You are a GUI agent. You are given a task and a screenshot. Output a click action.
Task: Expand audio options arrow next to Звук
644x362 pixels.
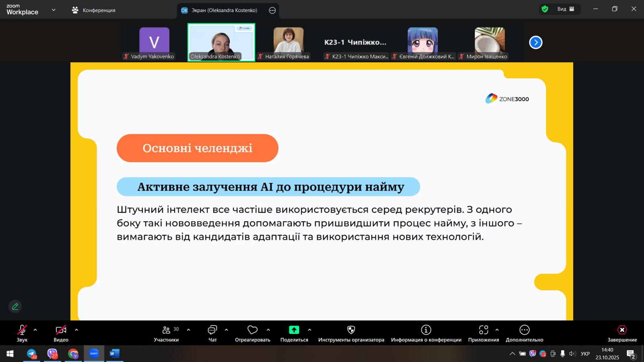coord(35,330)
